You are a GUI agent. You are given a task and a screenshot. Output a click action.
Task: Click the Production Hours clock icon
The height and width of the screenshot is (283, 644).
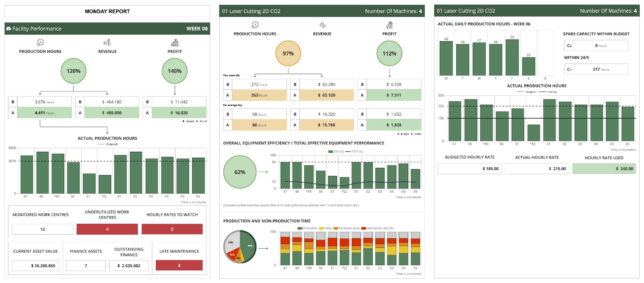[40, 42]
